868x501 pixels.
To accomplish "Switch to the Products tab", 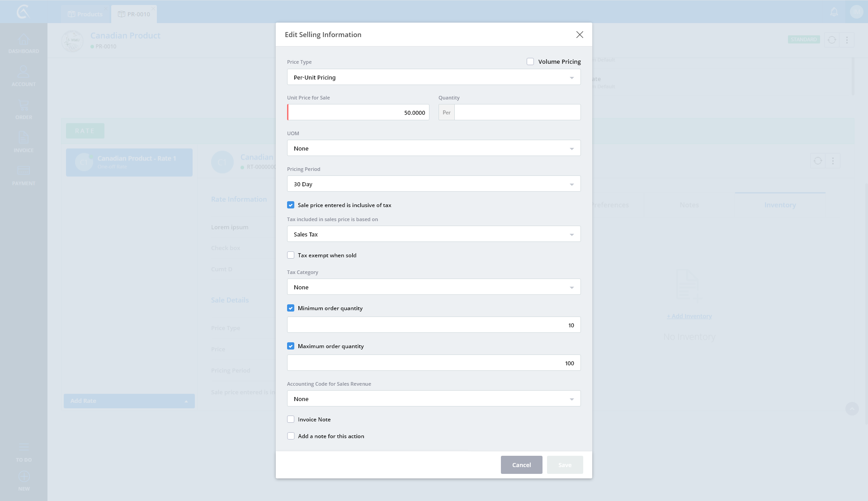I will 85,14.
